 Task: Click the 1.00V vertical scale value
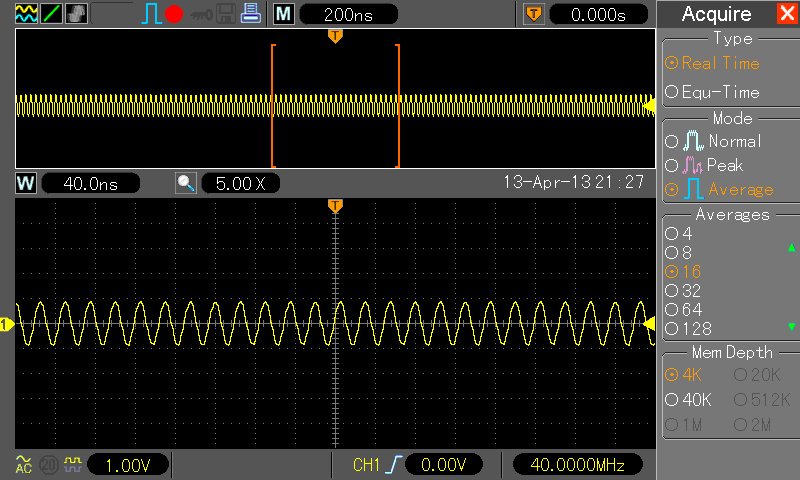[128, 465]
